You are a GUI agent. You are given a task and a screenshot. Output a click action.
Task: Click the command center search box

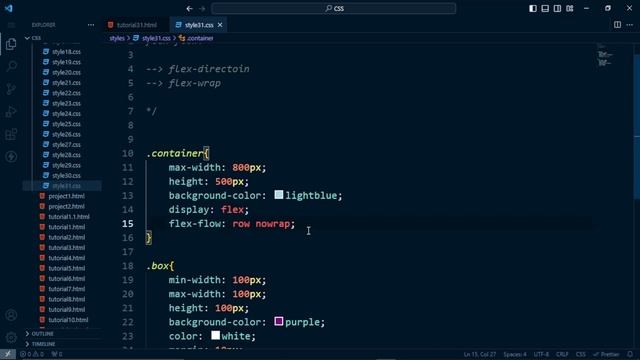(333, 8)
